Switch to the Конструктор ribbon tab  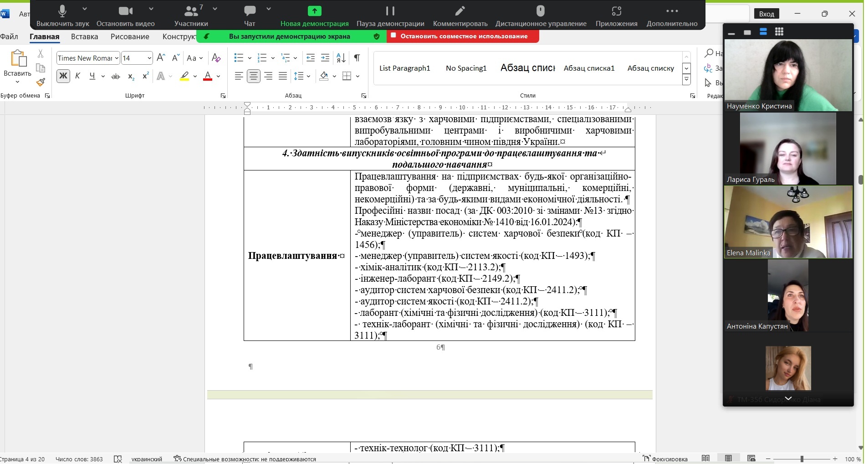[179, 36]
